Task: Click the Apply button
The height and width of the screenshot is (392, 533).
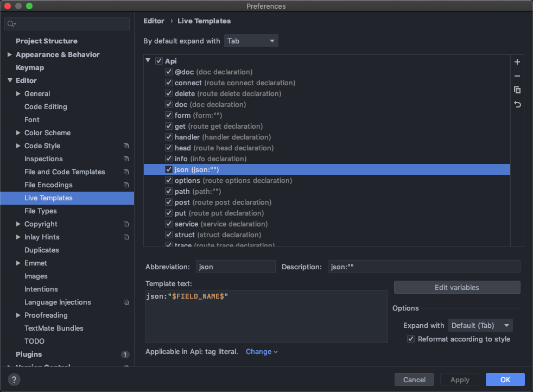Action: pos(460,380)
